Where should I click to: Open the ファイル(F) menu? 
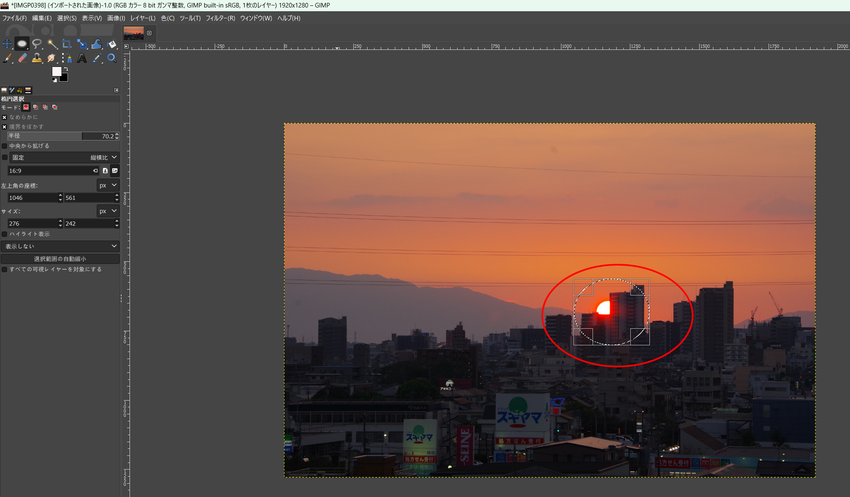pos(15,18)
